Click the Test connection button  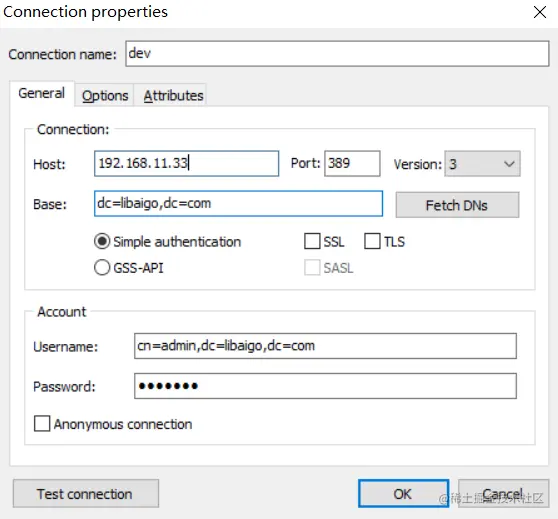86,493
